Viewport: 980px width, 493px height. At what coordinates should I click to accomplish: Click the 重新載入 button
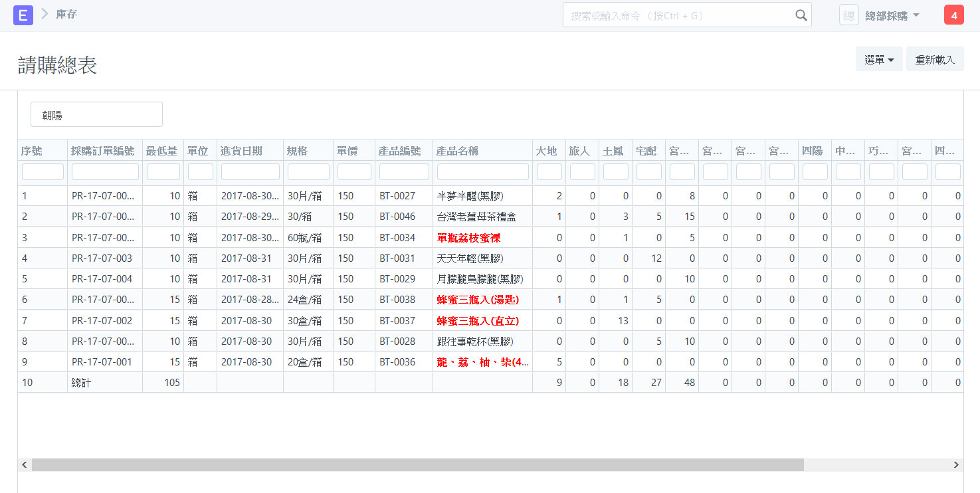[934, 60]
